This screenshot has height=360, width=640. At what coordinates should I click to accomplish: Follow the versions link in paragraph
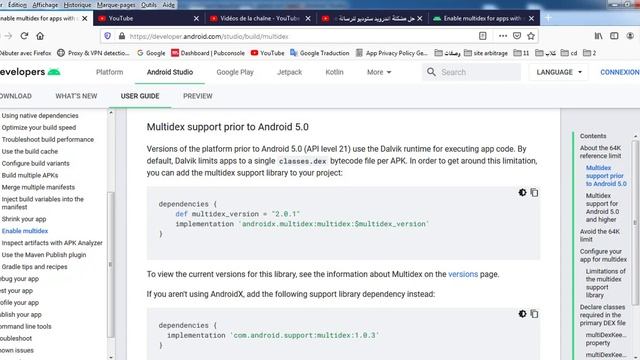pyautogui.click(x=463, y=274)
